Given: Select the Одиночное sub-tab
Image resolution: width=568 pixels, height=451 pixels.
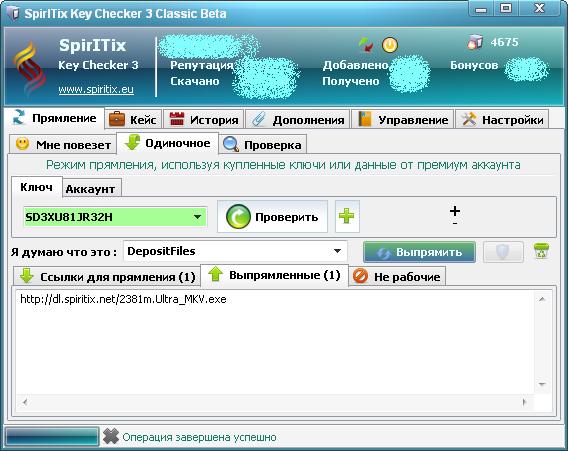Looking at the screenshot, I should (x=167, y=143).
